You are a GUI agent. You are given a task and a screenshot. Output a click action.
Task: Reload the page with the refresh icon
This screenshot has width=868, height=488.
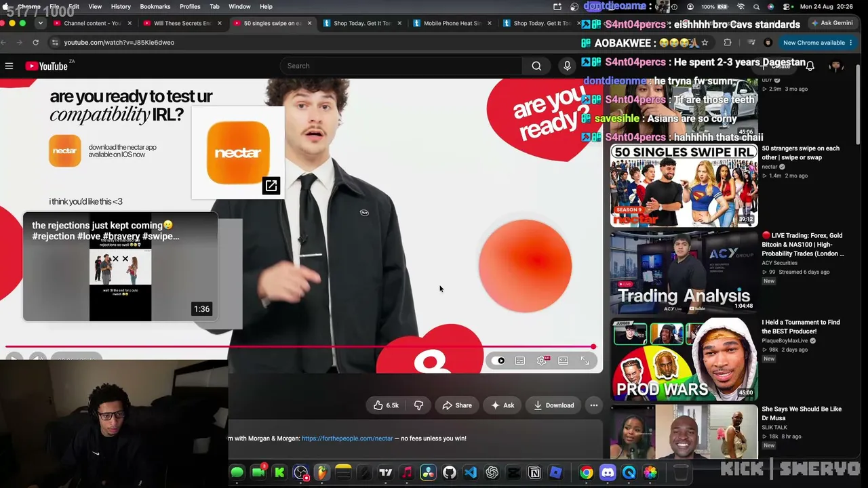[x=35, y=42]
